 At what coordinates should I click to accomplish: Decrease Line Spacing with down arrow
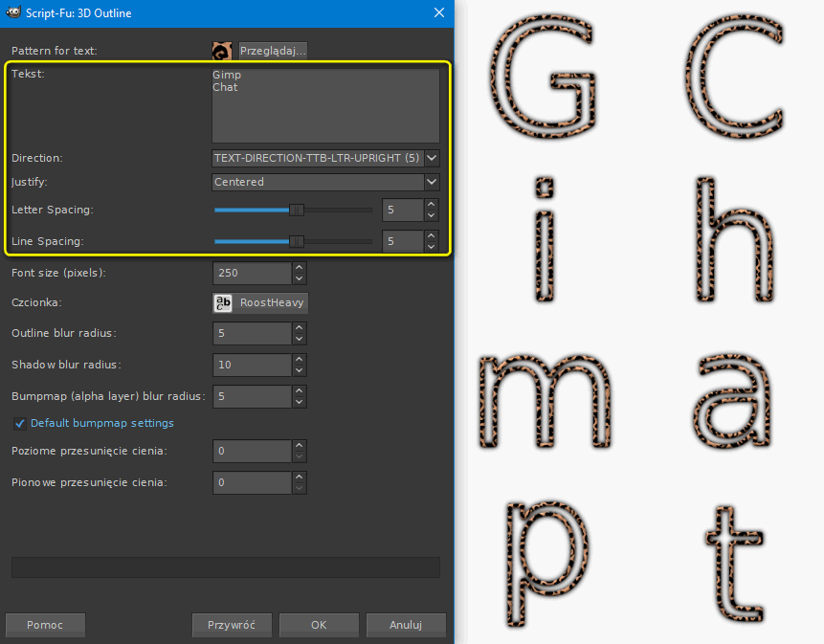pyautogui.click(x=432, y=247)
